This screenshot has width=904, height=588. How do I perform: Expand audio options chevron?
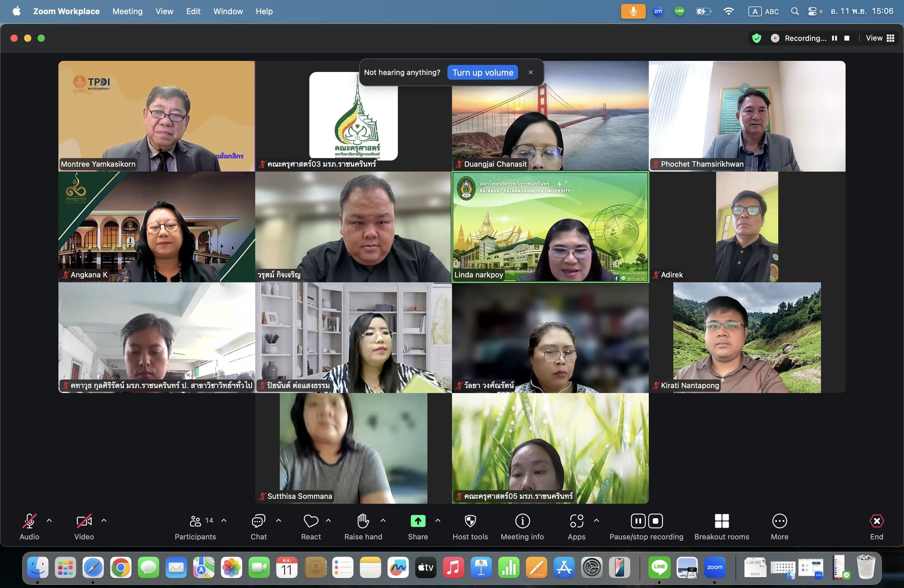tap(49, 521)
